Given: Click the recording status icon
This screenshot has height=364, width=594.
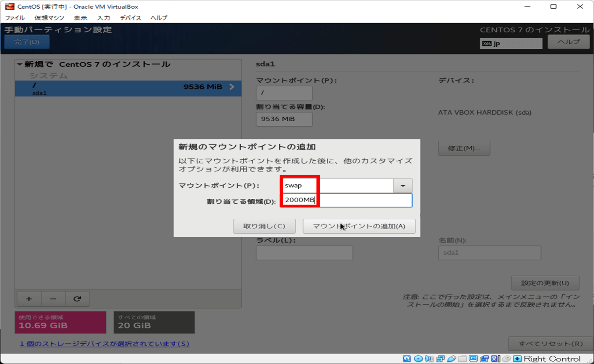Looking at the screenshot, I should point(484,359).
